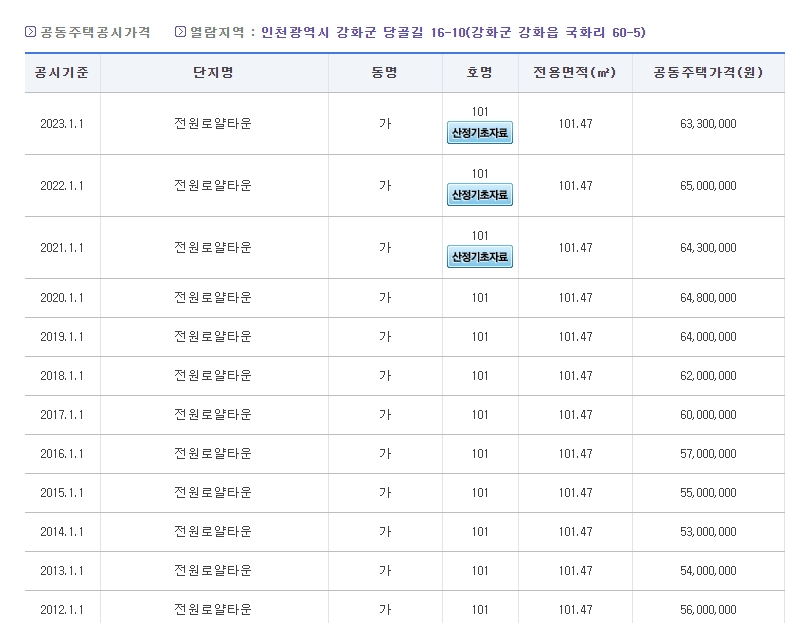Click price 63,300,000 in the table

[708, 124]
